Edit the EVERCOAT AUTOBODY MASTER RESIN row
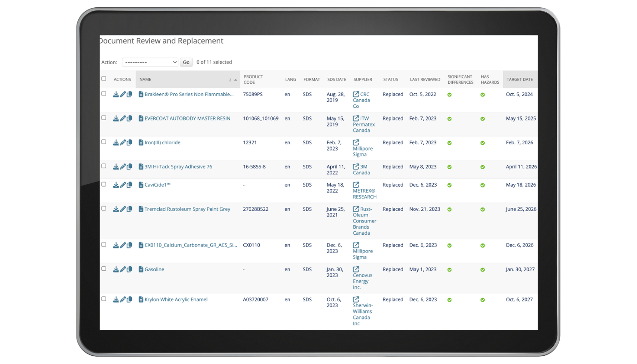The image size is (637, 364). click(x=123, y=118)
